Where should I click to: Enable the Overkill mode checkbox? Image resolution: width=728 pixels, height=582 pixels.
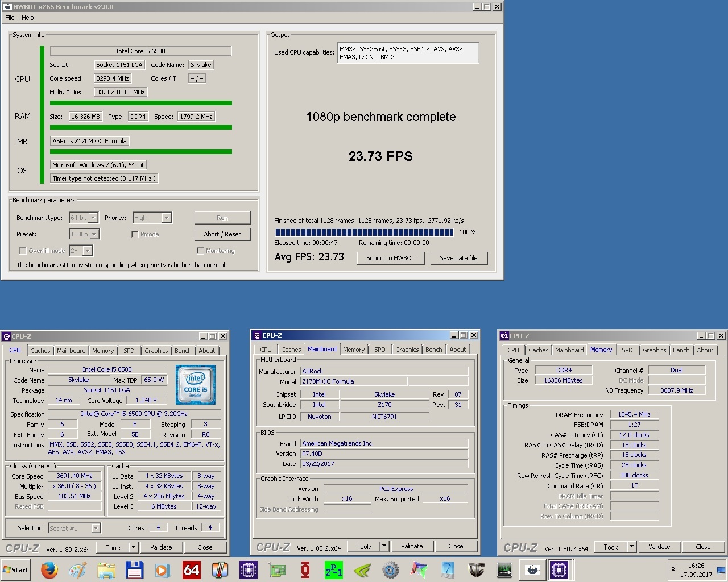[23, 251]
